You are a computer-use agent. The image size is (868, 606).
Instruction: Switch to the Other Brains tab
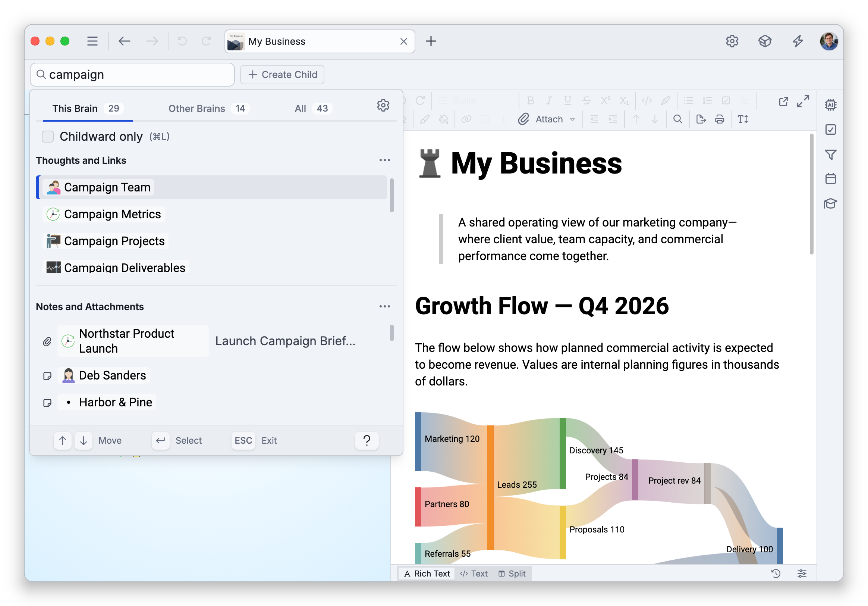(208, 109)
